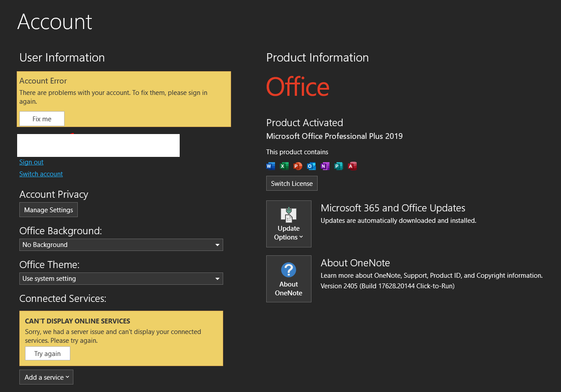Image resolution: width=561 pixels, height=392 pixels.
Task: Open Update Options menu
Action: pos(289,224)
